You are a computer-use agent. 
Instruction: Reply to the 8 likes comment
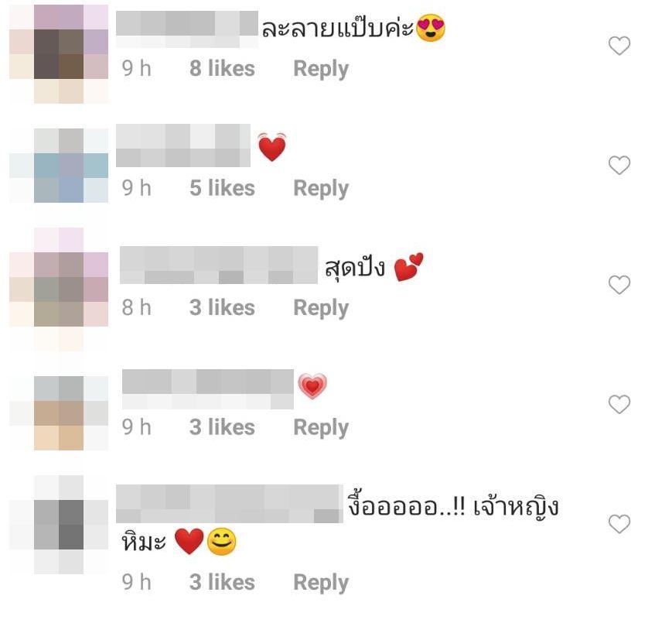click(x=321, y=69)
